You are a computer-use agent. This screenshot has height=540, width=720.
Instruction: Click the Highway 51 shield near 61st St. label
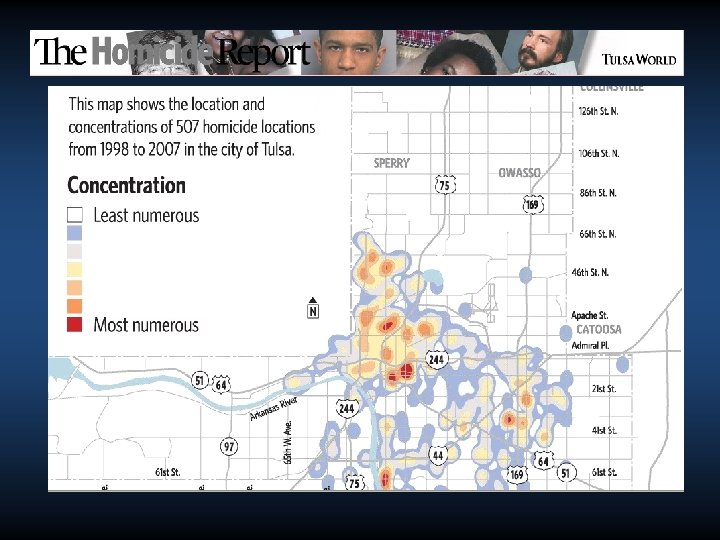[x=566, y=472]
